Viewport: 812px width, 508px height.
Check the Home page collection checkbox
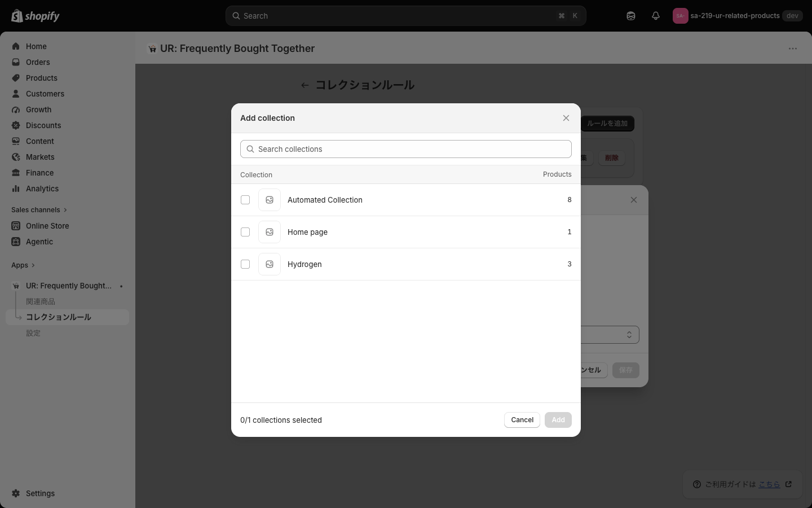pos(245,232)
